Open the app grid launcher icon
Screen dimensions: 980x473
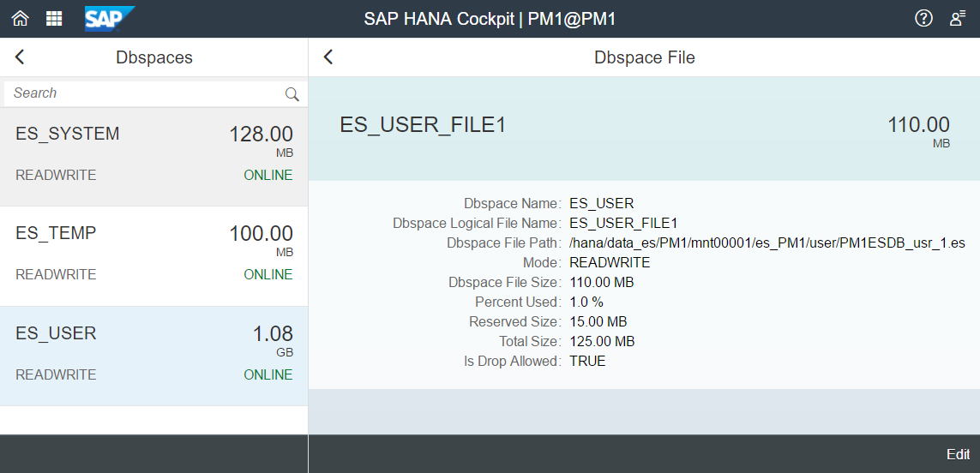pyautogui.click(x=54, y=19)
